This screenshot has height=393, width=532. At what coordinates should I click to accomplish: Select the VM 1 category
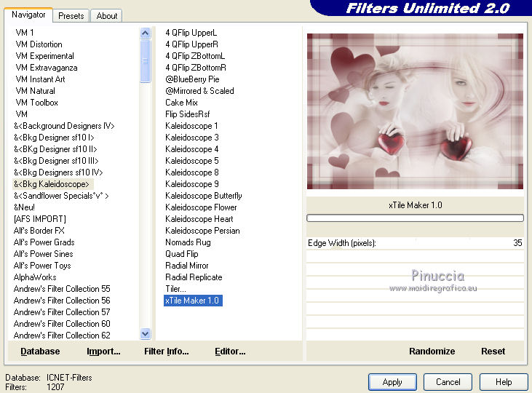pos(25,33)
